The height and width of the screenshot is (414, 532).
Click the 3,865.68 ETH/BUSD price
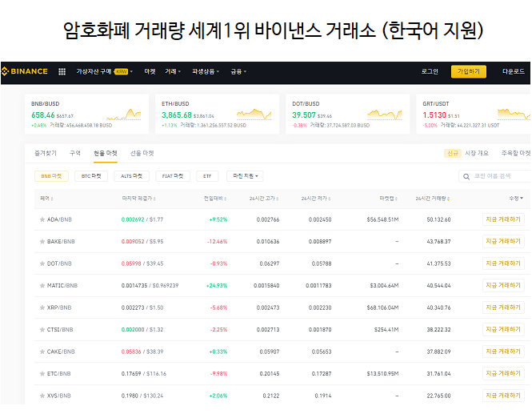pyautogui.click(x=177, y=115)
